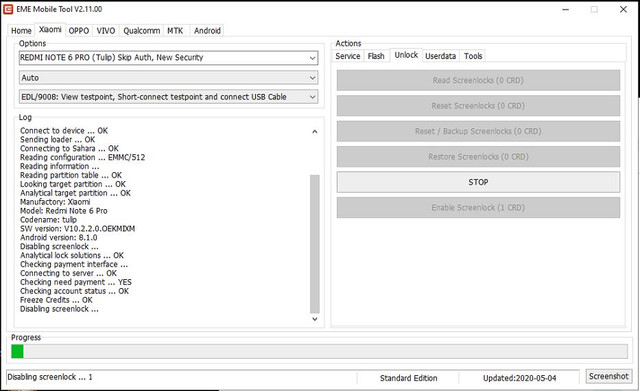Open the Home tab
The width and height of the screenshot is (640, 391).
tap(21, 31)
